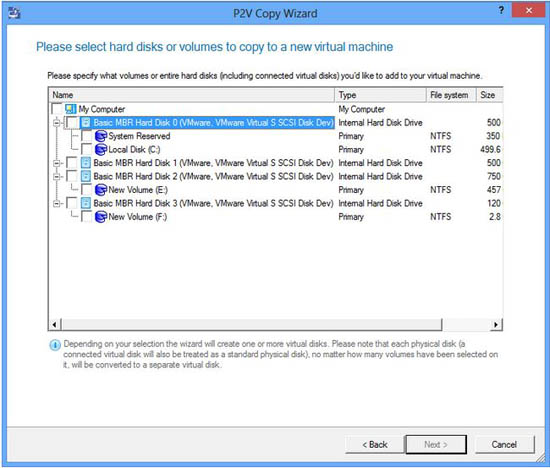Image resolution: width=550 pixels, height=468 pixels.
Task: Click the blue info icon beside the note
Action: coord(55,345)
